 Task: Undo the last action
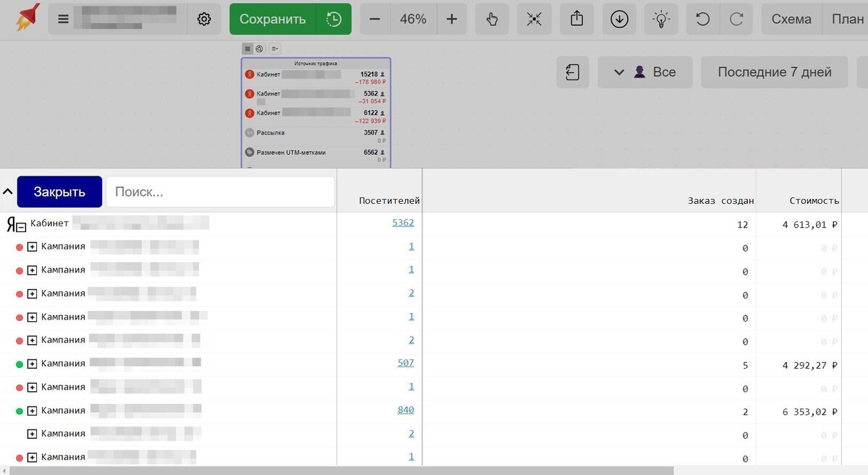coord(702,19)
